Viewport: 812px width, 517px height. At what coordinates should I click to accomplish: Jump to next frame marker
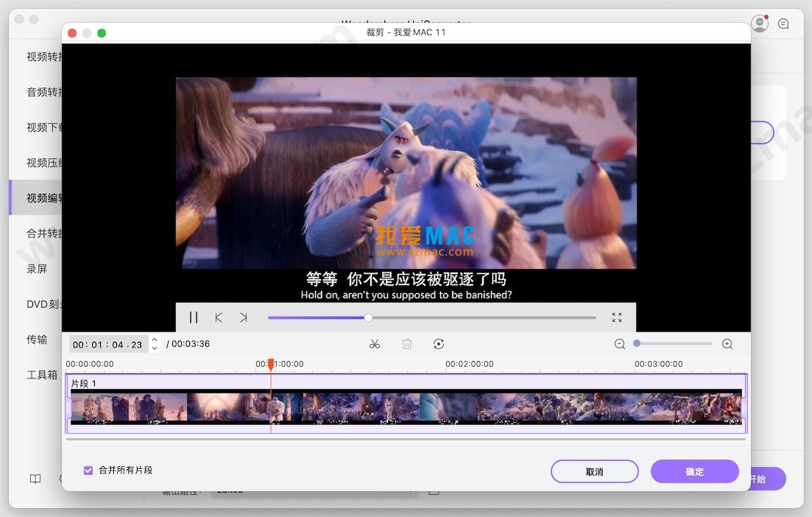point(244,317)
